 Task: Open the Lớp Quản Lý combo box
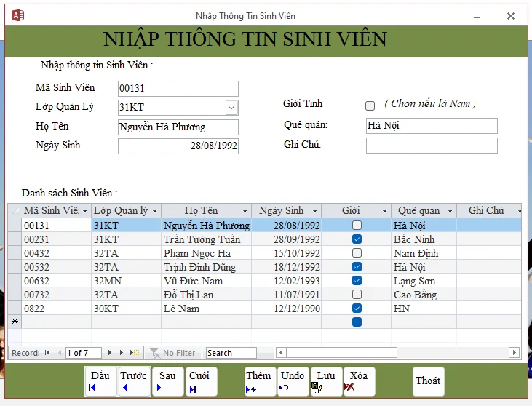pos(231,108)
